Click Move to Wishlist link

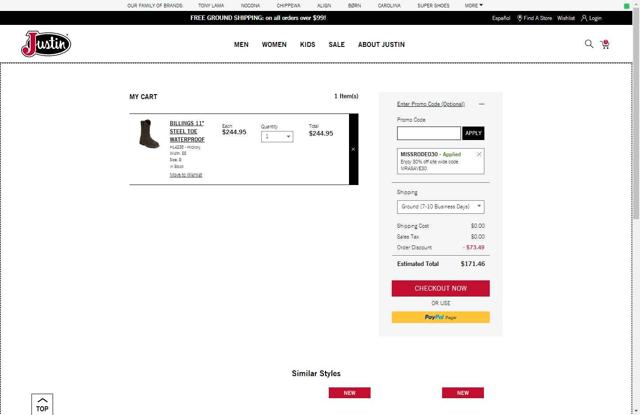click(186, 175)
